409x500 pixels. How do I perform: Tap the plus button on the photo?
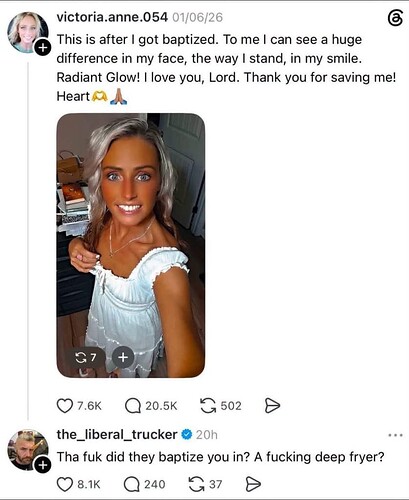click(123, 357)
